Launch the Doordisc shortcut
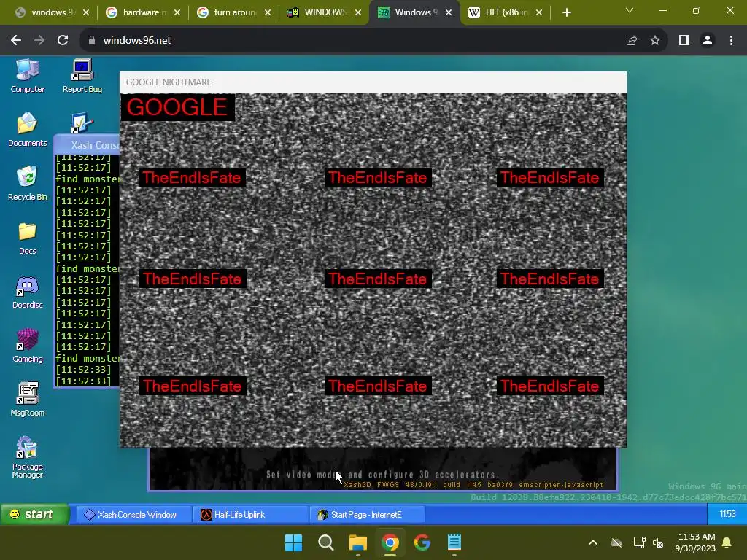The image size is (747, 560). click(27, 293)
